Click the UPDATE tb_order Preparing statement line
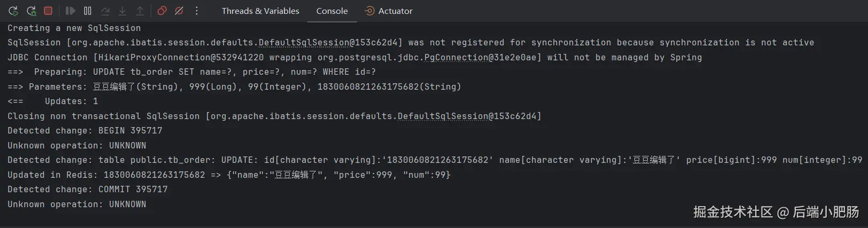This screenshot has height=228, width=868. pos(191,72)
